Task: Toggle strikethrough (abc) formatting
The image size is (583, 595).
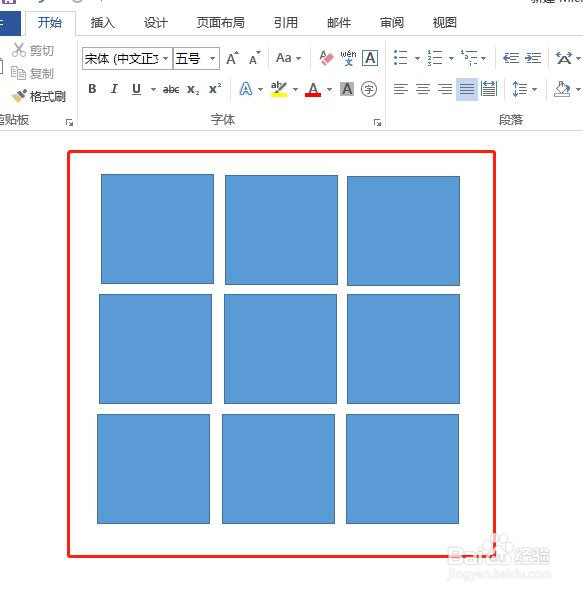Action: 171,89
